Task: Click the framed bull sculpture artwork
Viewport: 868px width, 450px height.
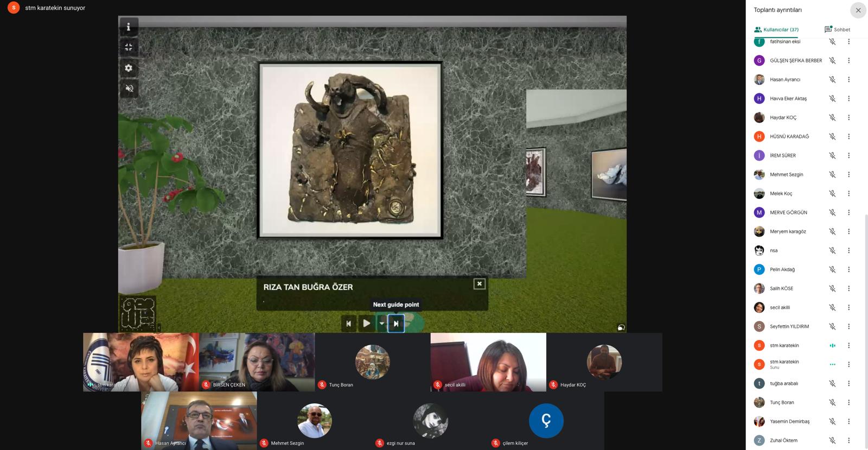Action: click(350, 150)
